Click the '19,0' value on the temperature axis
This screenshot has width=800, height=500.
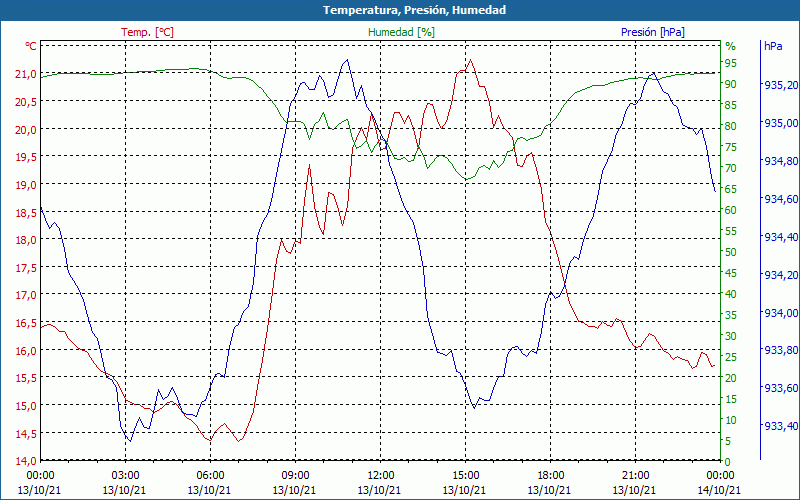tap(26, 185)
